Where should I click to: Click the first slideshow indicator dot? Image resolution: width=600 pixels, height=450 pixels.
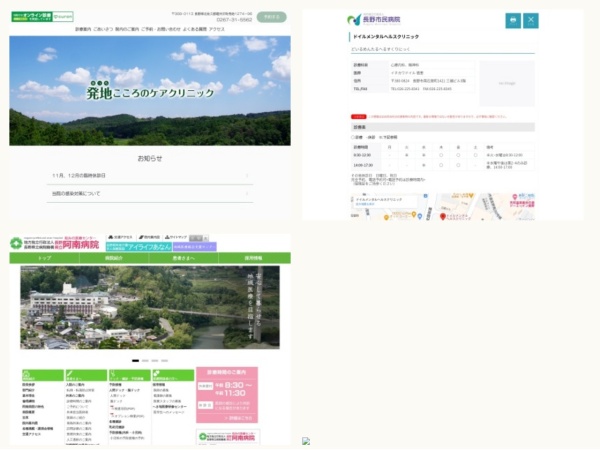coord(135,360)
